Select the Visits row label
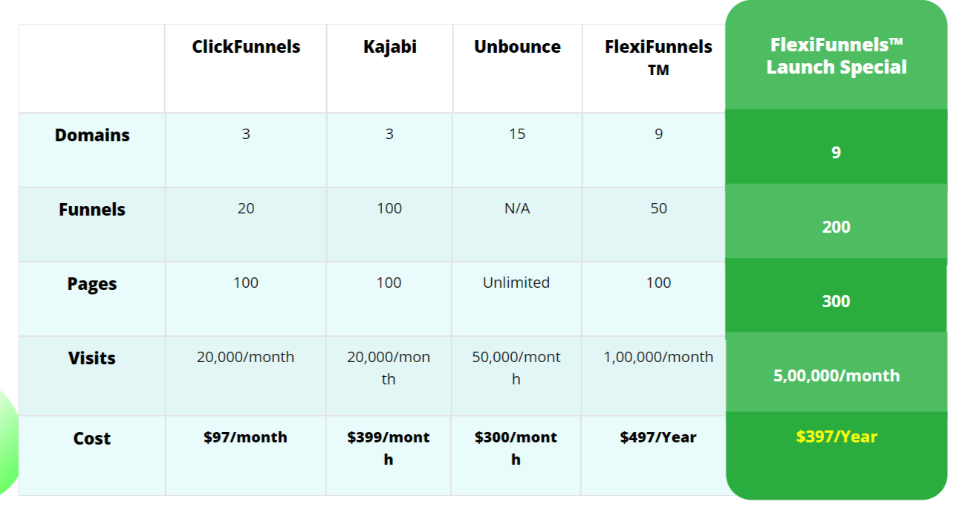 click(92, 358)
